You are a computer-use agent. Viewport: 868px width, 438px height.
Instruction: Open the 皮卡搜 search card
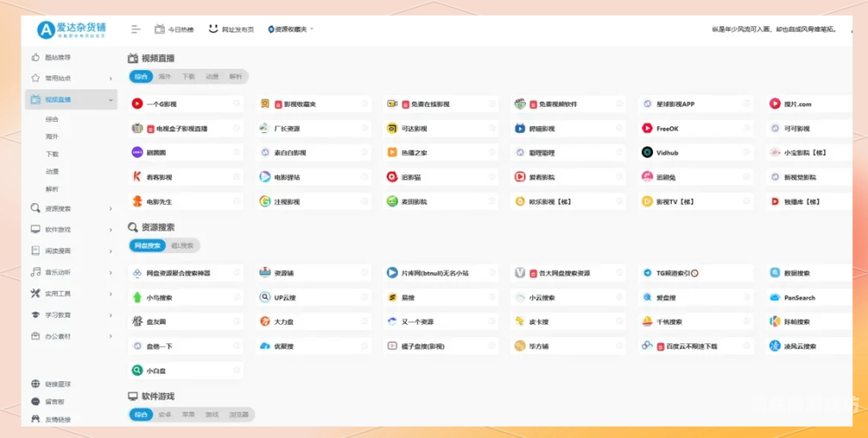(568, 321)
